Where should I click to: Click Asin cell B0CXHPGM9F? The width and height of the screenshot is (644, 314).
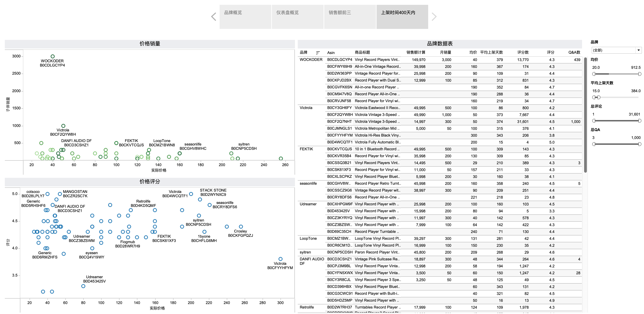[x=340, y=204]
